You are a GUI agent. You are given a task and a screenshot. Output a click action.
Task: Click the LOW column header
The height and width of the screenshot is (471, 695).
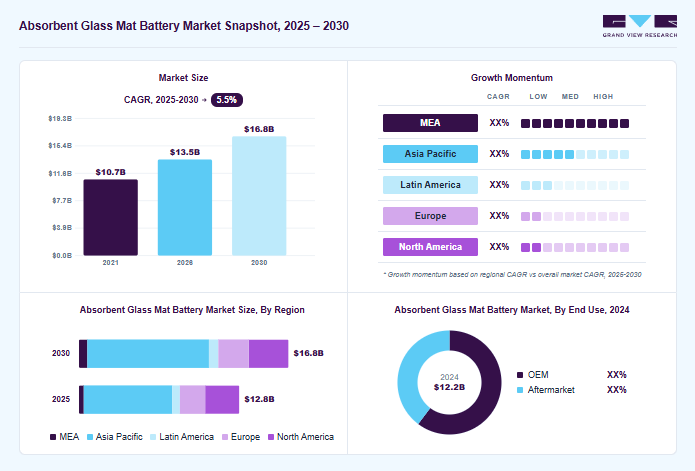[538, 96]
